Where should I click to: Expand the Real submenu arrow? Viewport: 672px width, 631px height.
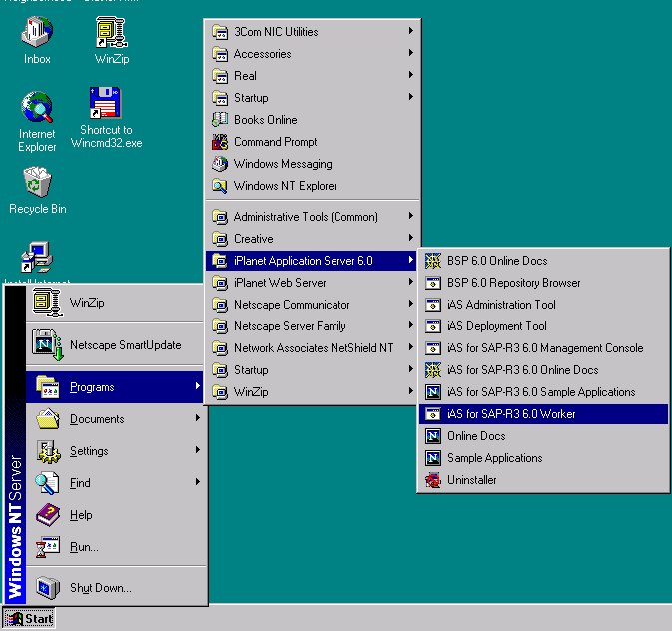(x=411, y=75)
